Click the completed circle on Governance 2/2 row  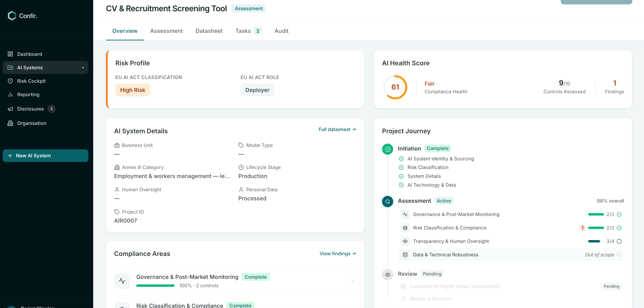click(619, 214)
